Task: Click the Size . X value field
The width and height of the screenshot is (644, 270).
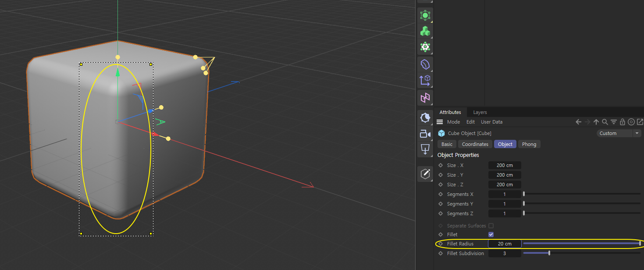Action: point(505,165)
